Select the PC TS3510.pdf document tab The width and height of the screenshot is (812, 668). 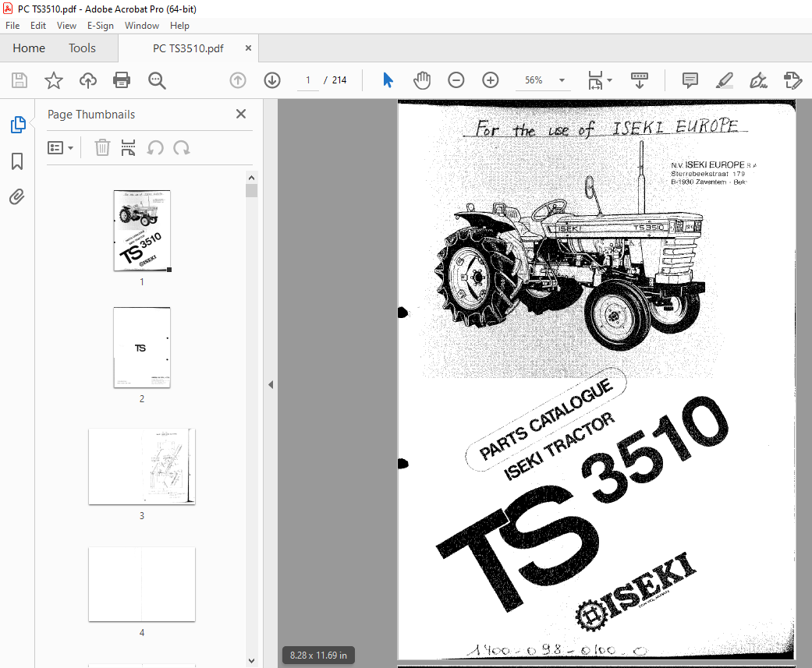click(x=188, y=48)
